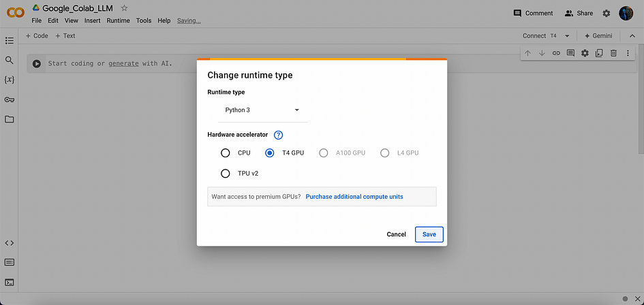644x305 pixels.
Task: Open the Files folder icon
Action: 9,119
